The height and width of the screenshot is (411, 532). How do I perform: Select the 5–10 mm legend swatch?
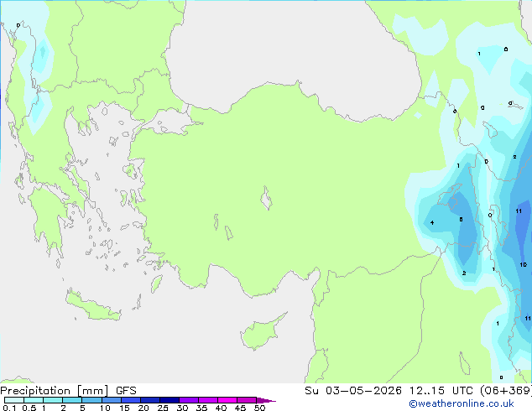(x=91, y=400)
